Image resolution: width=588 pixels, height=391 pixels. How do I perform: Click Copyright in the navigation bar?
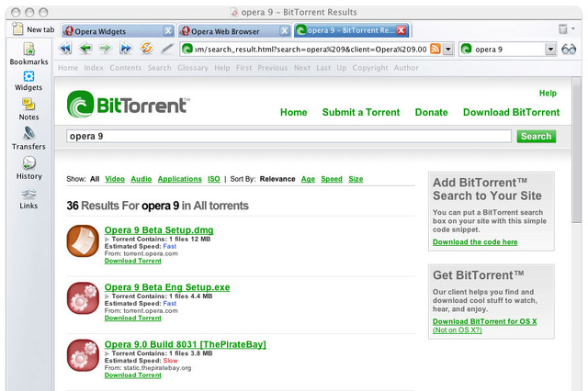point(370,68)
